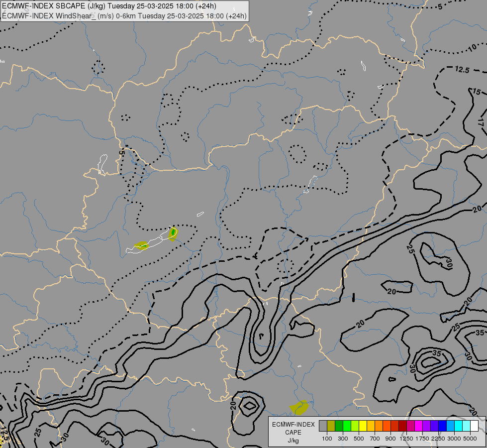This screenshot has width=487, height=448.
Task: Click the "CAPE" word in the legend
Action: 293,433
